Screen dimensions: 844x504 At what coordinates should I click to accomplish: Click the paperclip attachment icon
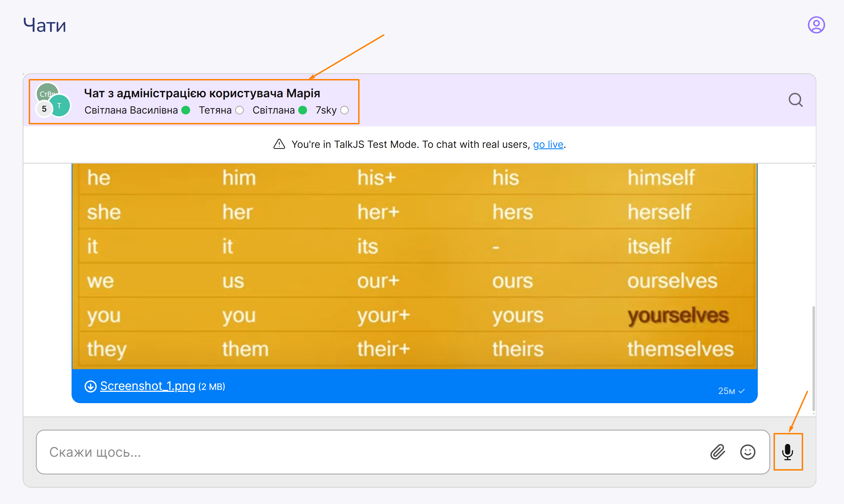(x=717, y=452)
